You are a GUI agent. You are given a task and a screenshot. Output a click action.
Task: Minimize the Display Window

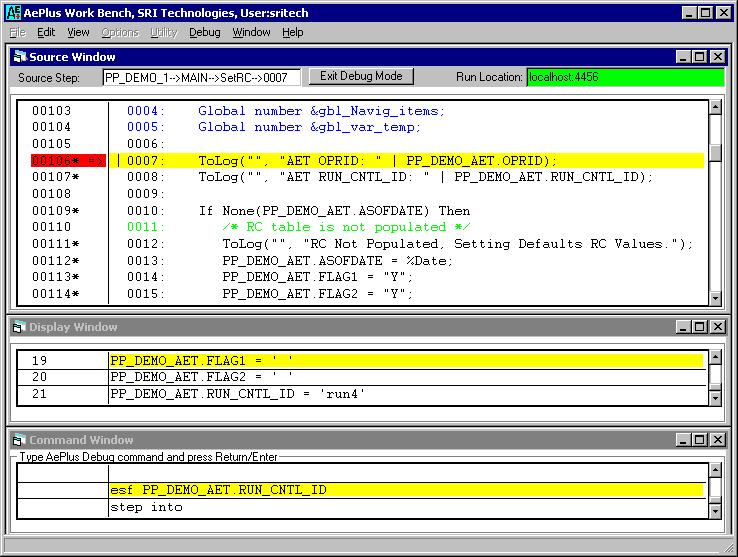pos(684,327)
